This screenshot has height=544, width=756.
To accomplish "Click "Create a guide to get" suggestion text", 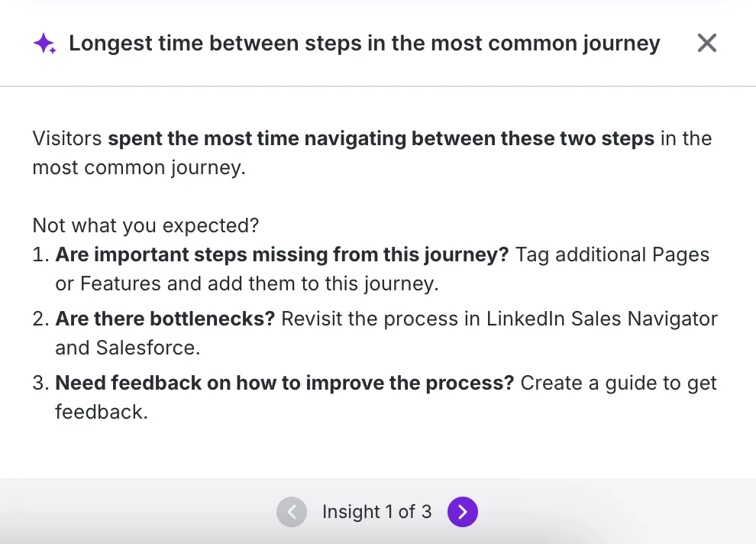I will click(619, 383).
